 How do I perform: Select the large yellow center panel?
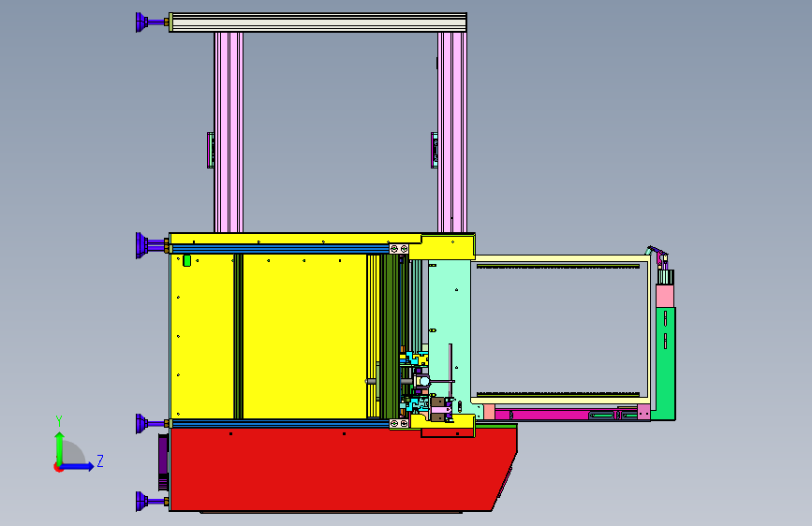[304, 337]
